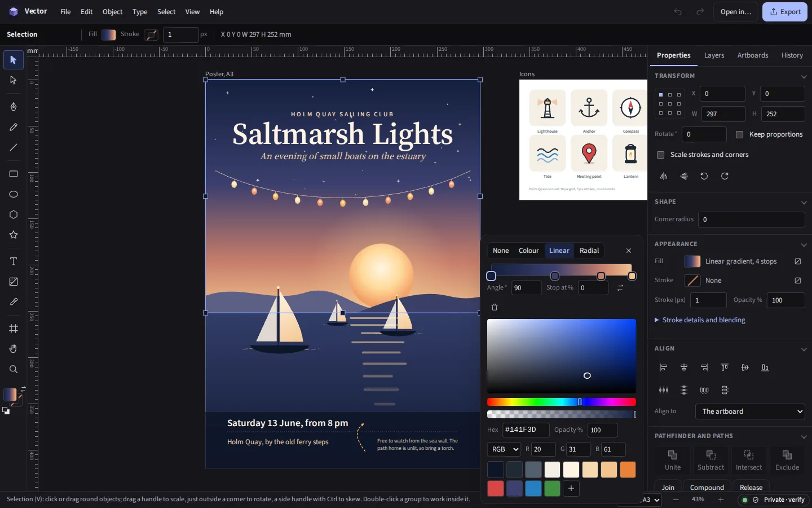The height and width of the screenshot is (508, 812).
Task: Select Linear fill type
Action: [x=559, y=251]
